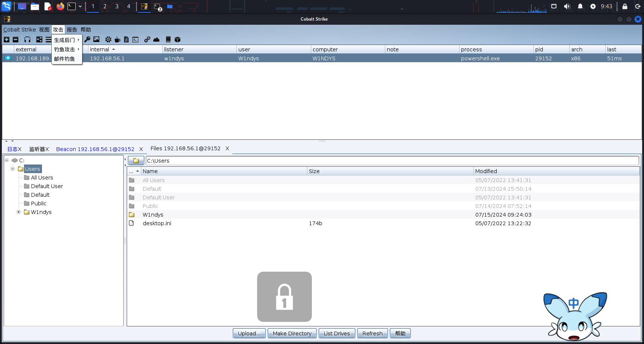Click the cloud icon in the toolbar
644x344 pixels.
click(156, 39)
